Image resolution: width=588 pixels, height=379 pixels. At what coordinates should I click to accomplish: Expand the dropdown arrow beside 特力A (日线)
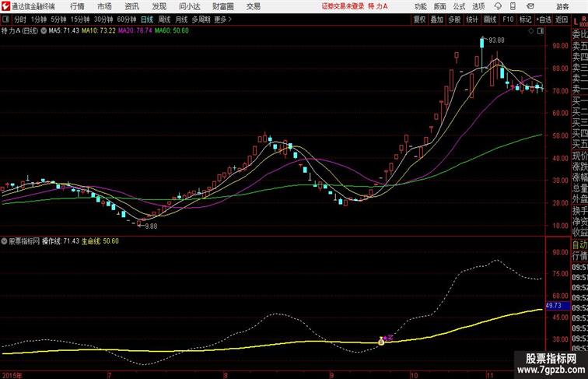(x=44, y=31)
